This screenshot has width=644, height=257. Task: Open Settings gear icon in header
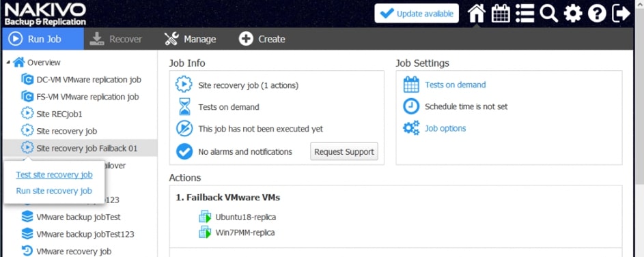point(572,14)
